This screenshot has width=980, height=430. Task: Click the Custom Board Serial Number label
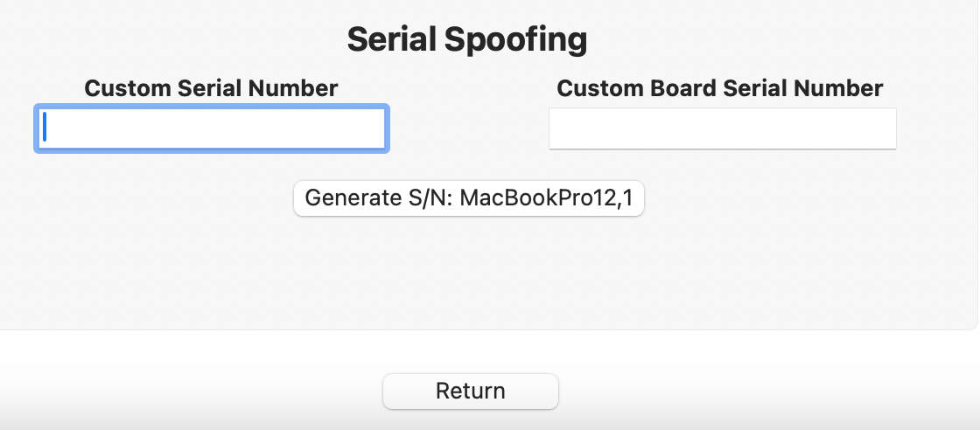click(x=719, y=88)
